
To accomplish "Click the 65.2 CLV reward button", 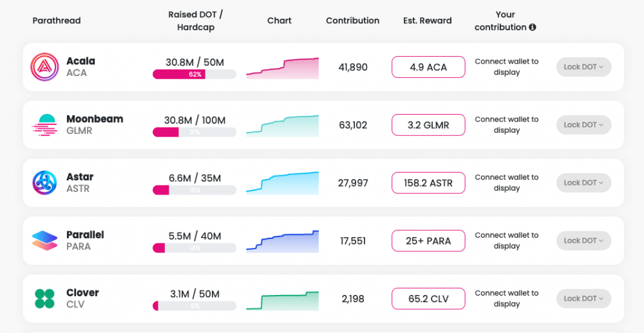I will (x=428, y=298).
